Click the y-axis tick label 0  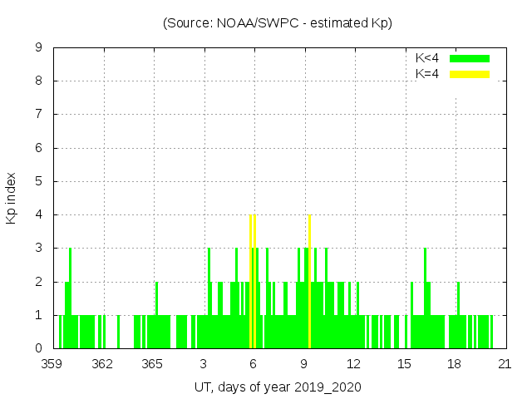click(x=38, y=348)
